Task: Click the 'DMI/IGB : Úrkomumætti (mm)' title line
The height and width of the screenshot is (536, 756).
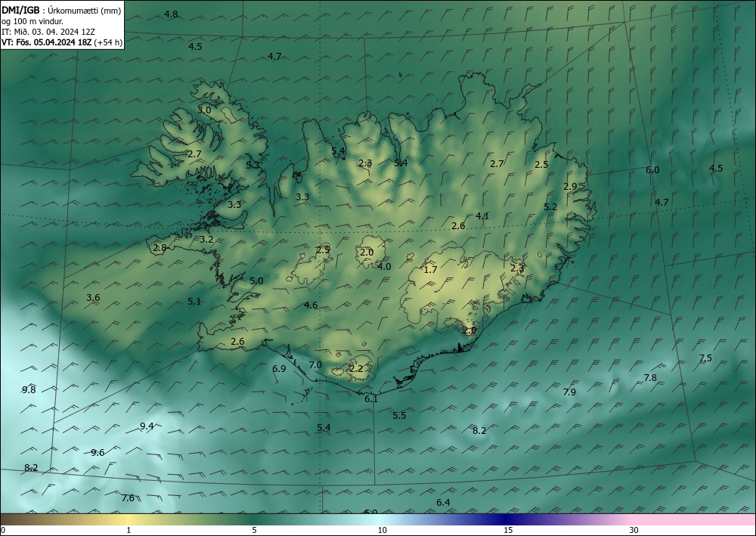Action: [61, 10]
